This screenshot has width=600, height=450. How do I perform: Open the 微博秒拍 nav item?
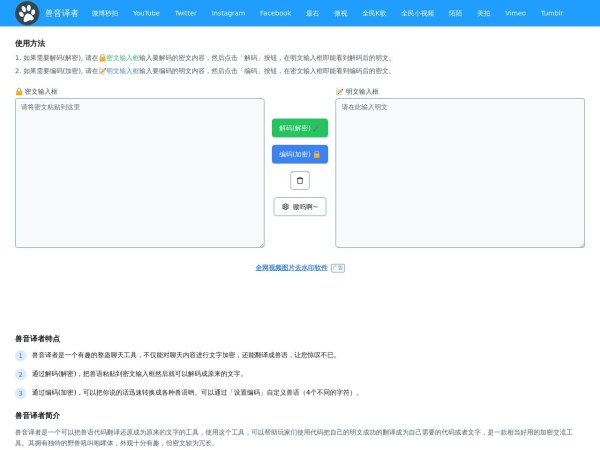105,13
